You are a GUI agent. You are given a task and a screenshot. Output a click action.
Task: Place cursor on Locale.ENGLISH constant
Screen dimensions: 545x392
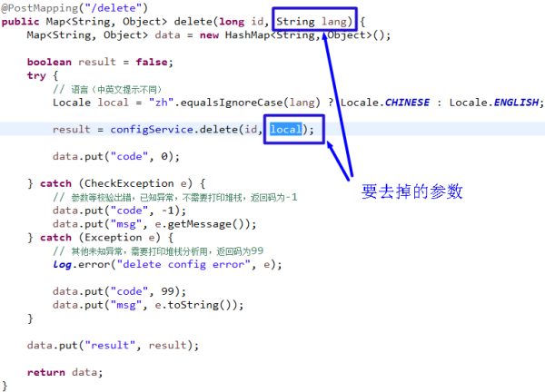tap(494, 103)
